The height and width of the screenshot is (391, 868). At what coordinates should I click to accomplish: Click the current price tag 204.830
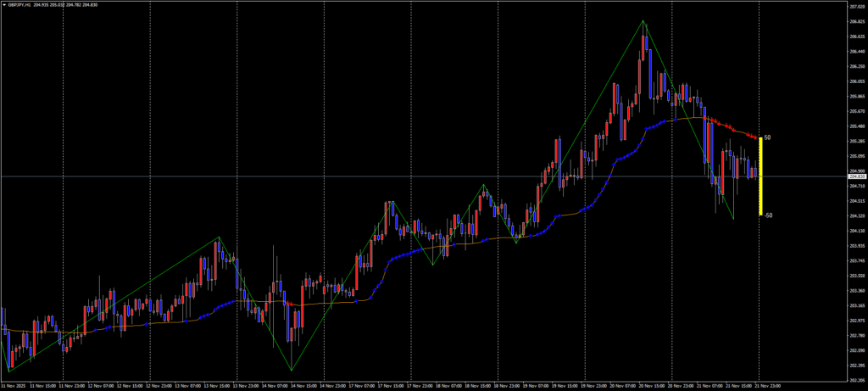point(855,176)
